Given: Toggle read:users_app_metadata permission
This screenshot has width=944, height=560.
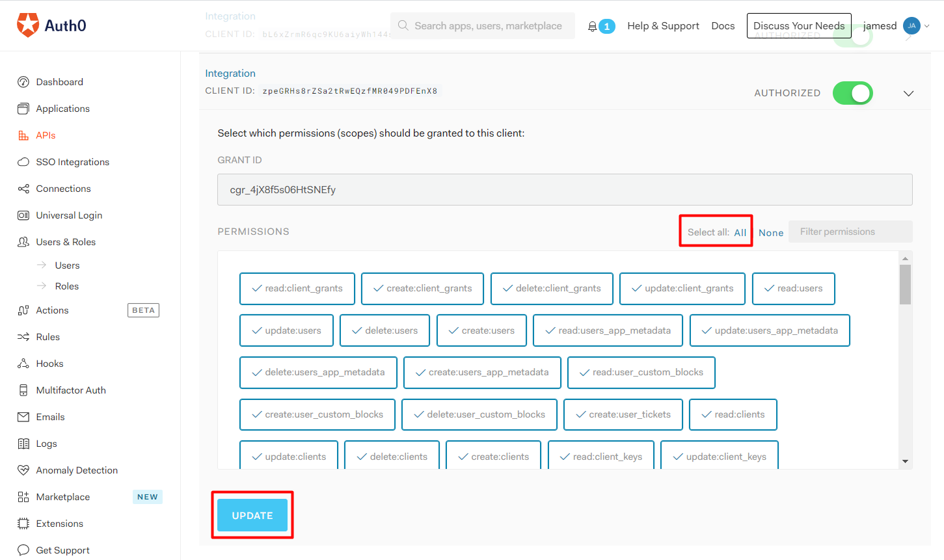Looking at the screenshot, I should 608,330.
